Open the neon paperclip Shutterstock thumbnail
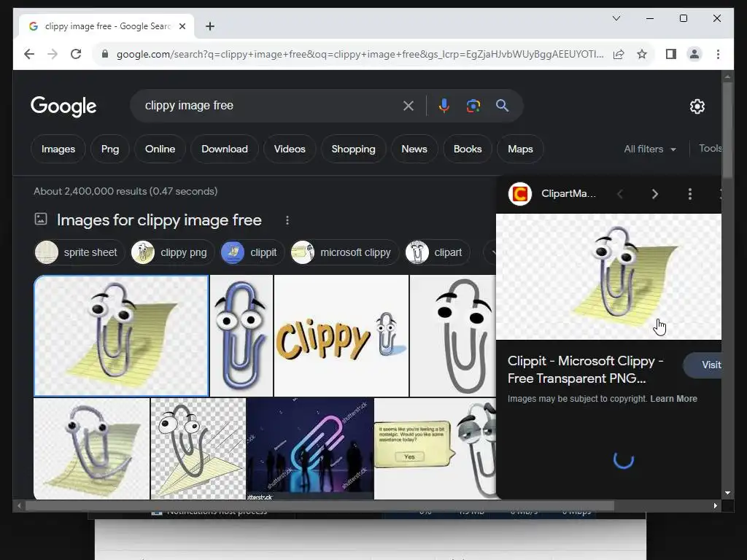This screenshot has height=560, width=747. point(310,448)
